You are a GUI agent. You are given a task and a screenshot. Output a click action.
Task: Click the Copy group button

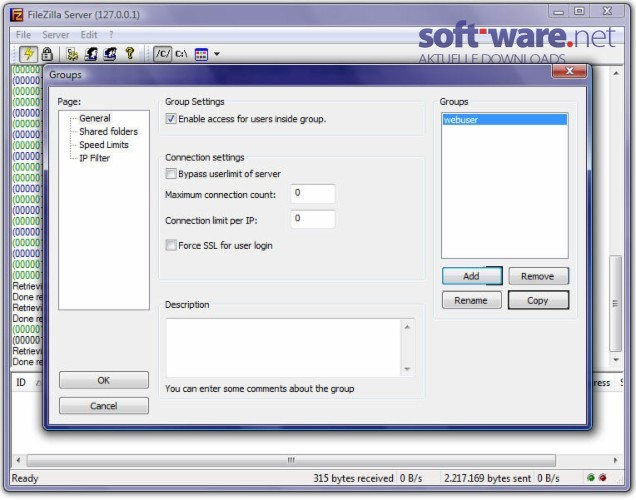point(538,300)
